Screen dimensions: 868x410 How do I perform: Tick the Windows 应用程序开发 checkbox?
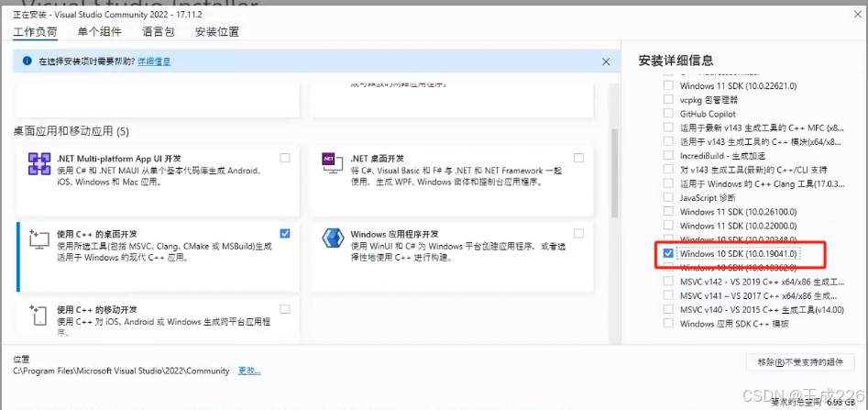(x=578, y=233)
